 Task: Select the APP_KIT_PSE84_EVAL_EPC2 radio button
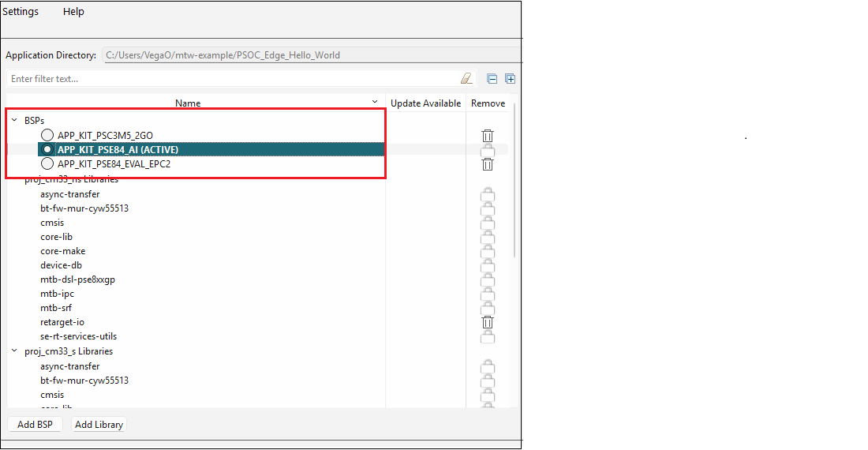(47, 164)
